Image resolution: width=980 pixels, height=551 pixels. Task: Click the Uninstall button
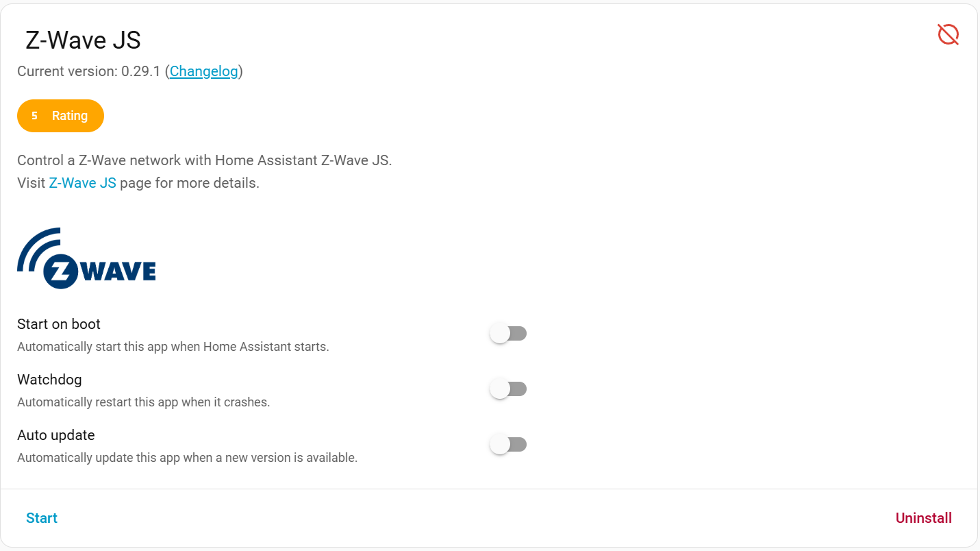(x=923, y=518)
